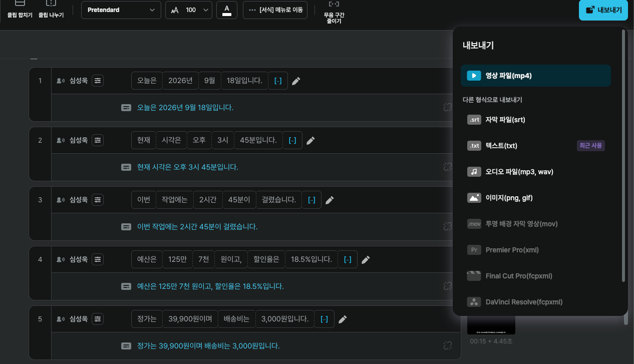The width and height of the screenshot is (634, 364).
Task: Select 텍스트(txt) export option
Action: point(536,146)
